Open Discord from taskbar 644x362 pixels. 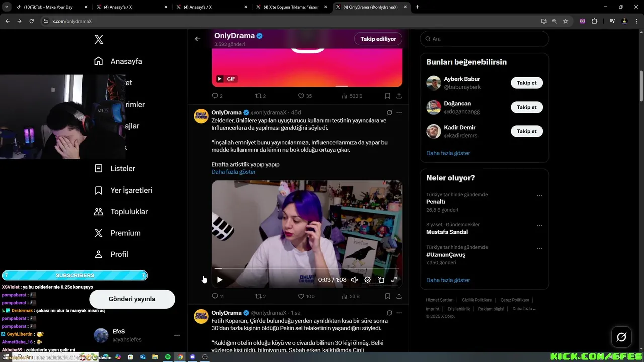(x=192, y=357)
